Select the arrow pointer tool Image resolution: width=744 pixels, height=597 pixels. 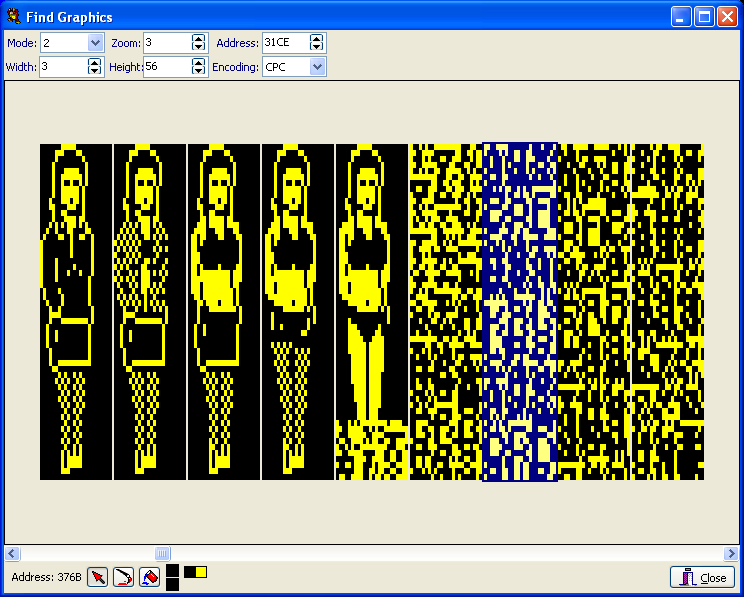point(98,577)
